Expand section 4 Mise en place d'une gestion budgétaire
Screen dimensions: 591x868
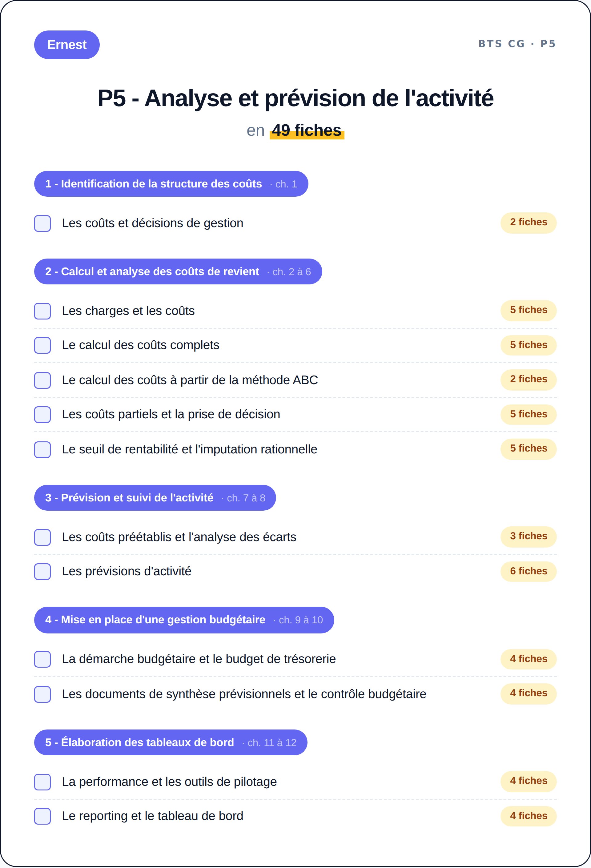[x=184, y=620]
